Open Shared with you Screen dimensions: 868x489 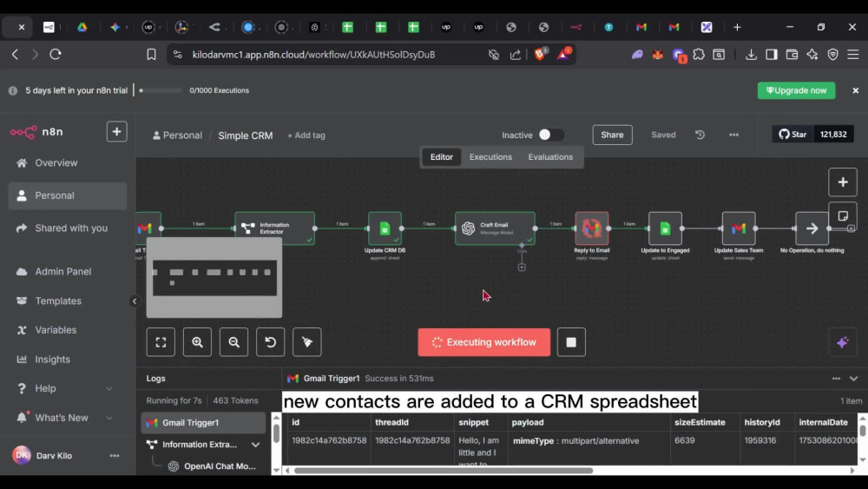pyautogui.click(x=71, y=228)
